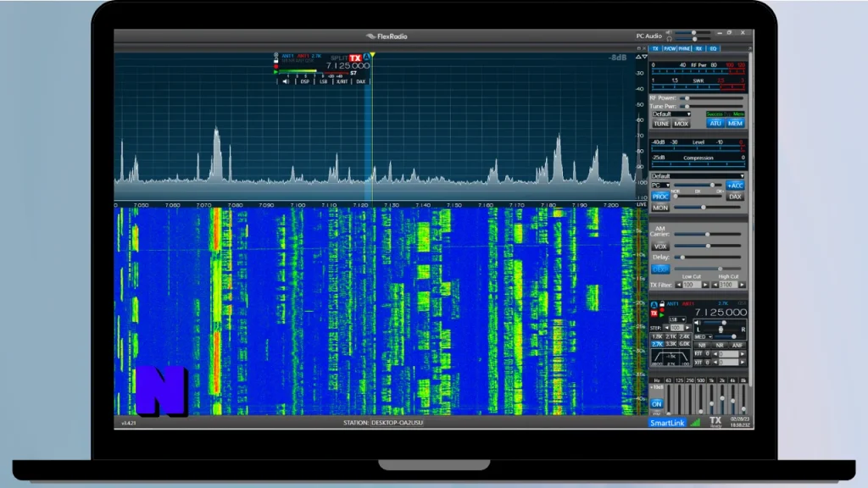Toggle the slice lock icon in panadapter flag

275,61
